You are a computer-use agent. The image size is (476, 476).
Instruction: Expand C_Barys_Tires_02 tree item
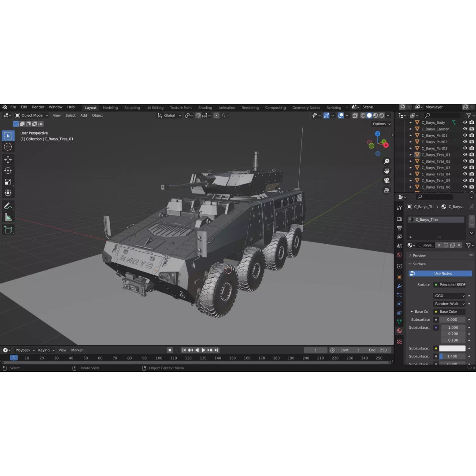pos(410,161)
